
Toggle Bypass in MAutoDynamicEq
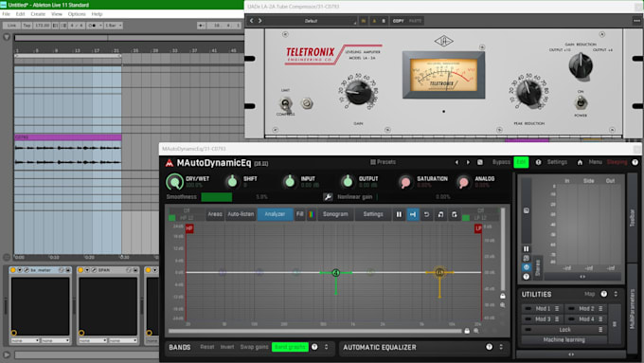click(501, 162)
